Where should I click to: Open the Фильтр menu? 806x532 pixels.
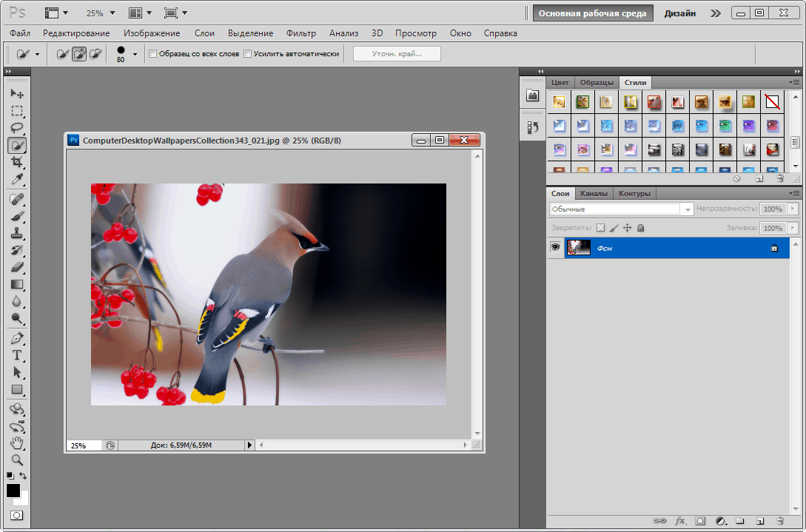pos(301,33)
